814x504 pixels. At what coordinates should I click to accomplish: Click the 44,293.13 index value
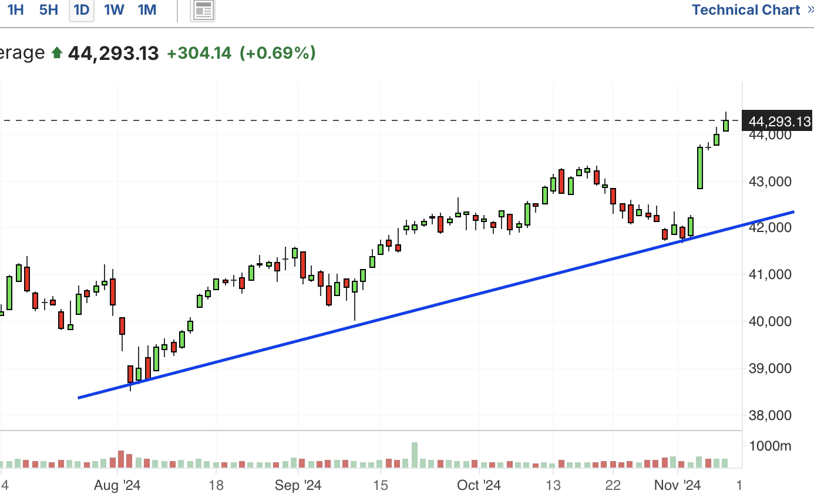(x=113, y=53)
